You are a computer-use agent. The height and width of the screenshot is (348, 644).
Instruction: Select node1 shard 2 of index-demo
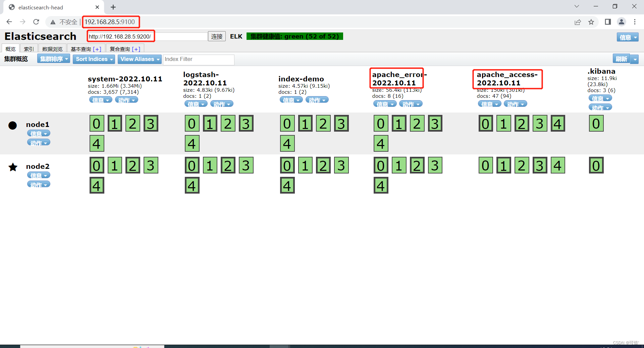click(323, 124)
